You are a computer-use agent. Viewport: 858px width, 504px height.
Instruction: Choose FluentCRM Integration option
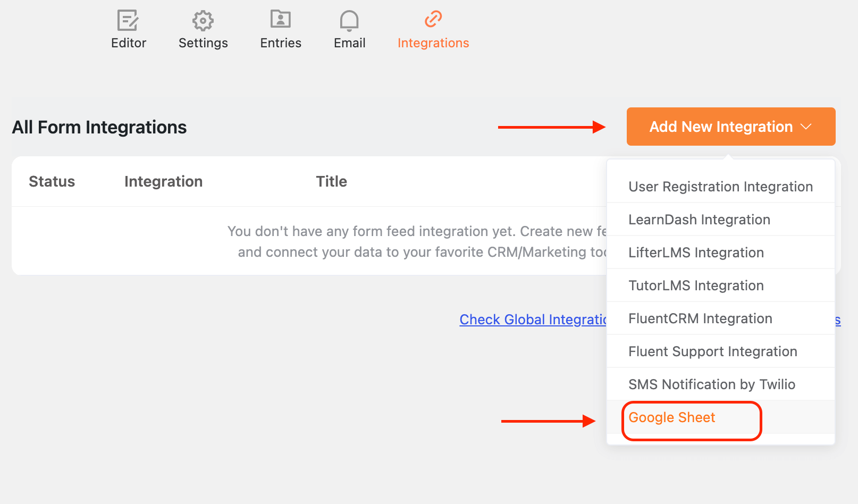coord(721,318)
